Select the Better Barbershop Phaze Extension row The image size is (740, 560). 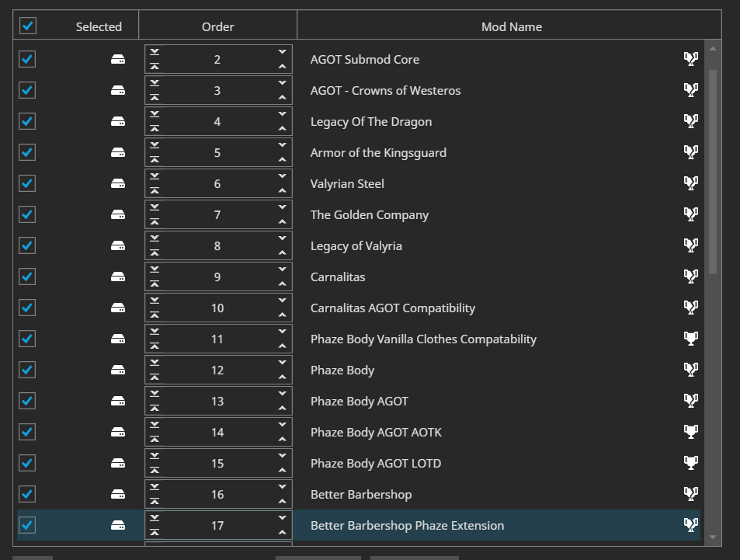click(359, 525)
